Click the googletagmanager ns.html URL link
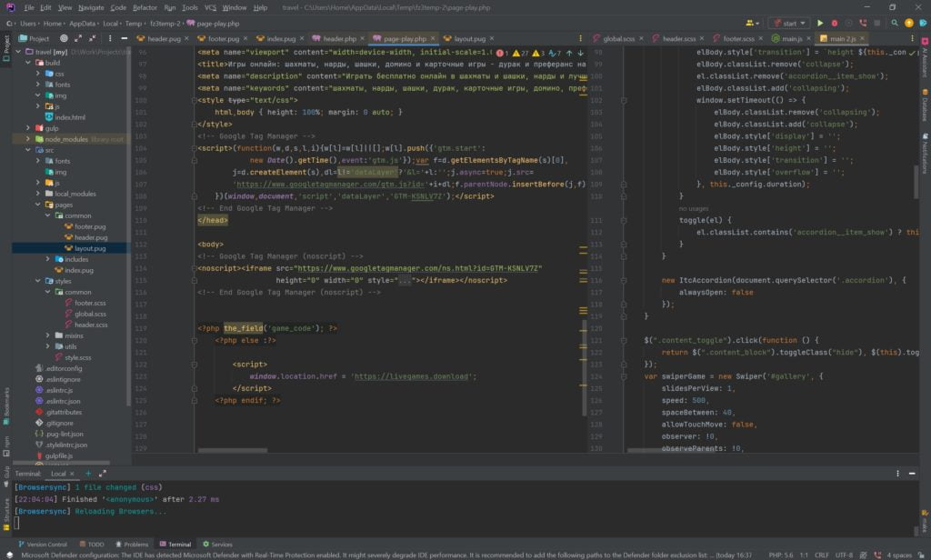This screenshot has height=560, width=931. click(419, 268)
